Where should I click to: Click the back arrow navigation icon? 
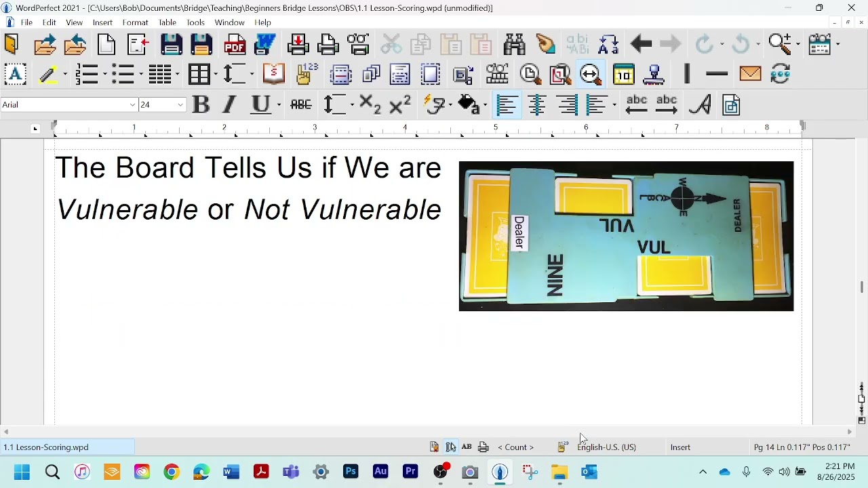(x=641, y=45)
